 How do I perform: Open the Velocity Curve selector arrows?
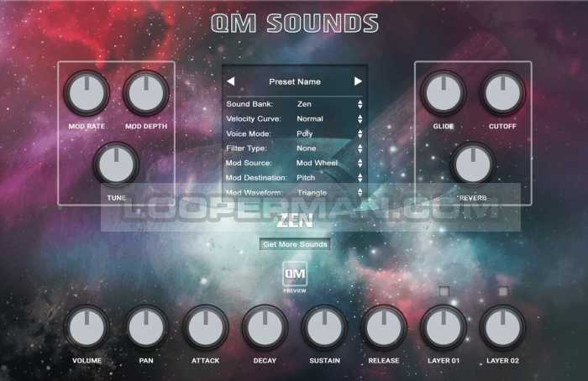coord(360,119)
